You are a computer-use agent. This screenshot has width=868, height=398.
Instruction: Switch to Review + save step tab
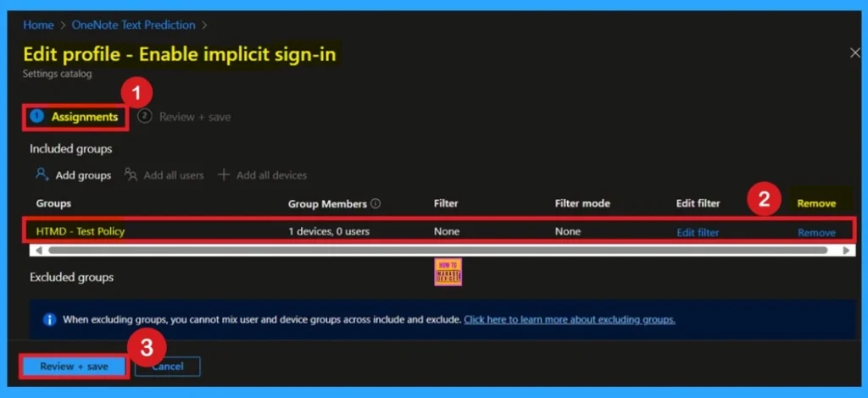click(184, 117)
